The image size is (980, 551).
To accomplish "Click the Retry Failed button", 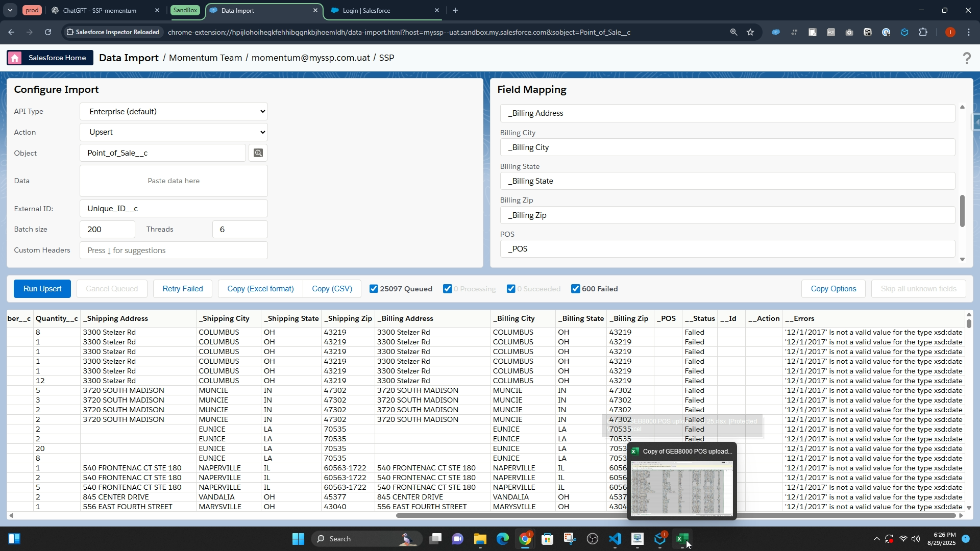I will [x=182, y=289].
